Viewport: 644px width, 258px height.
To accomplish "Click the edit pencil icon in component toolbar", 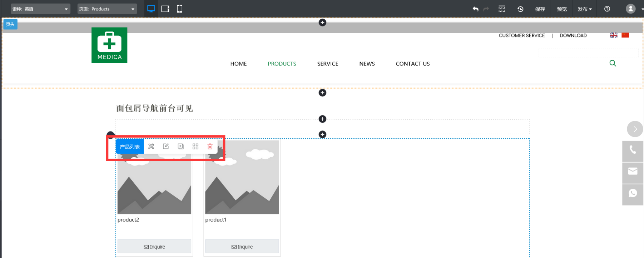I will (166, 147).
